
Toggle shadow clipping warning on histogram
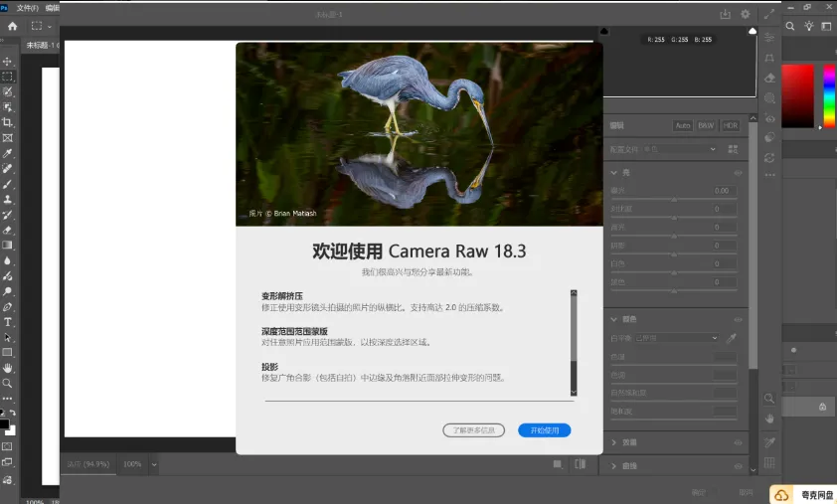(604, 32)
